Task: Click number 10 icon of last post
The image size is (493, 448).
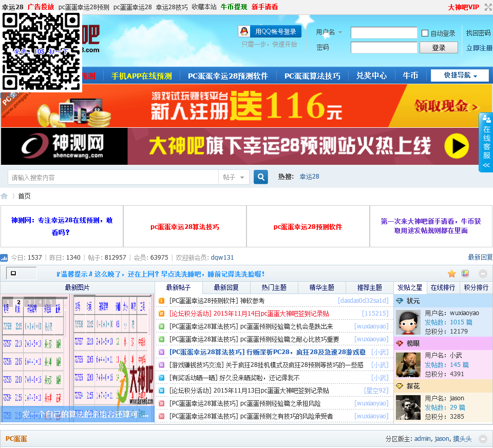Action: tap(161, 416)
